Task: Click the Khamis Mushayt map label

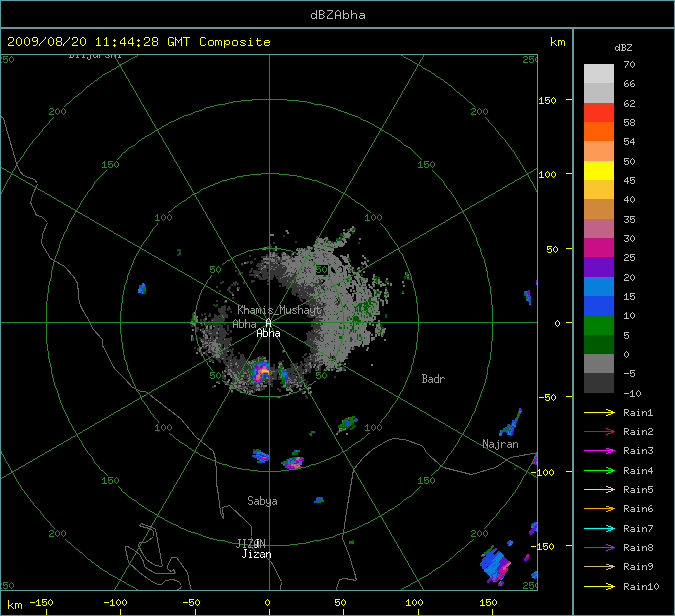Action: [x=279, y=310]
